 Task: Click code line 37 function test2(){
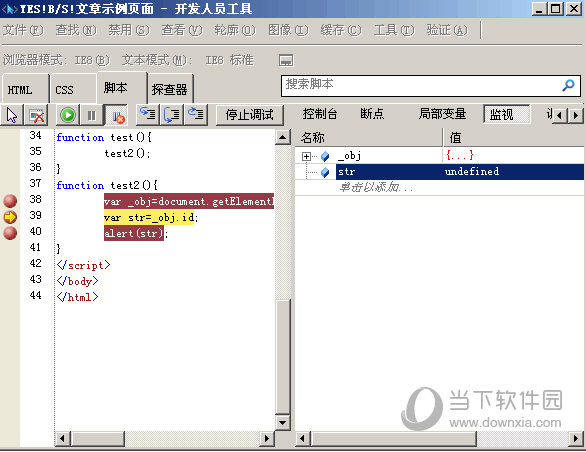107,185
